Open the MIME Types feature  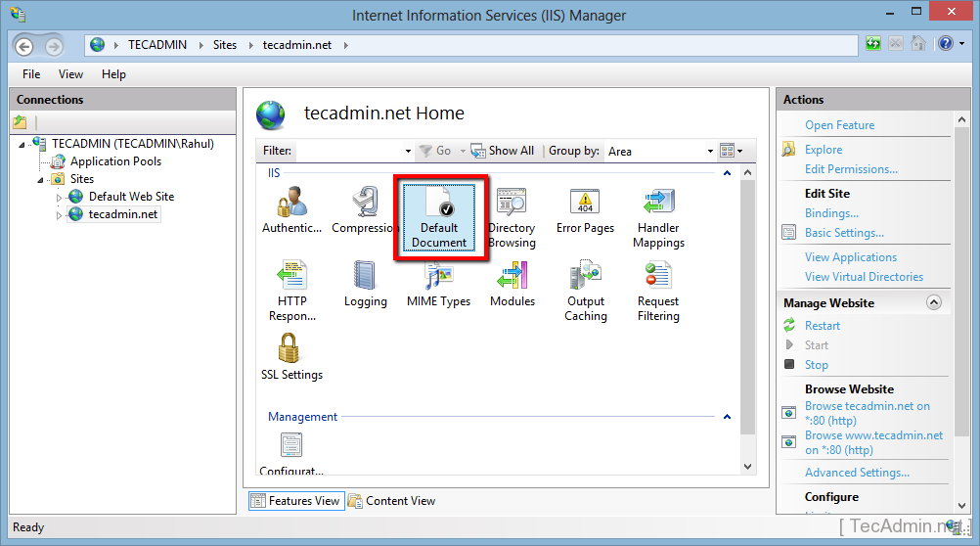tap(439, 284)
